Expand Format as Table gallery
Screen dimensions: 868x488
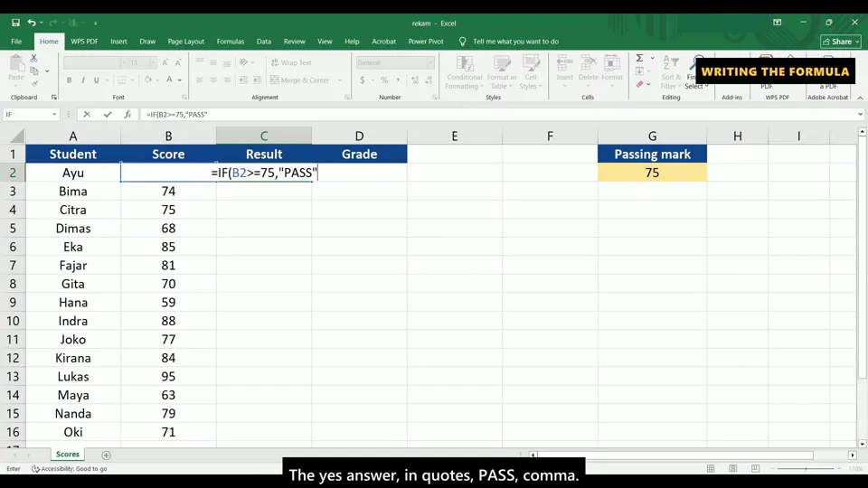pos(502,72)
